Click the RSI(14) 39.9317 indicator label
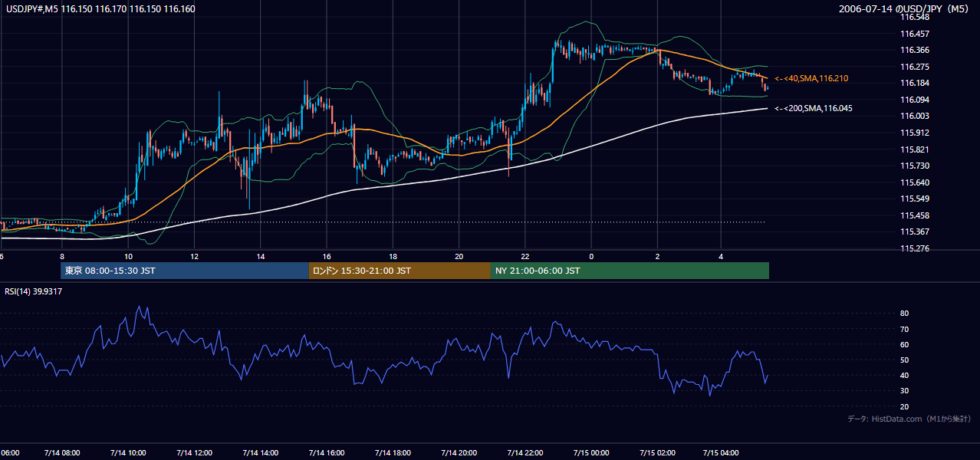This screenshot has width=980, height=460. [x=34, y=291]
